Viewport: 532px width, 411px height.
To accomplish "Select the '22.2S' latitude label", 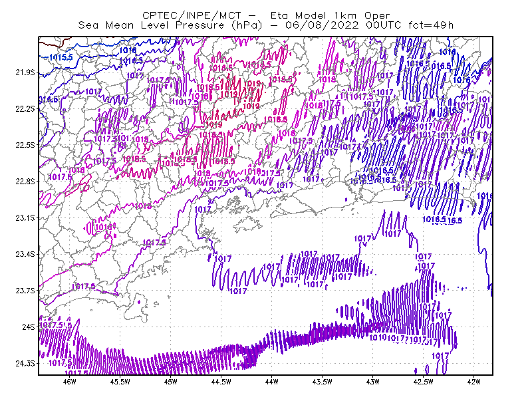I will (x=25, y=108).
